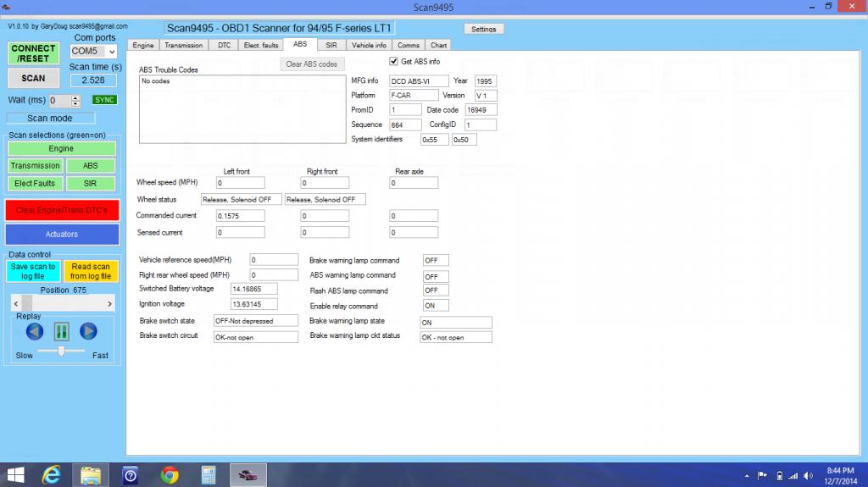Screen dimensions: 868x487
Task: Click the MFG info field DCD ABS-VI
Action: [419, 81]
